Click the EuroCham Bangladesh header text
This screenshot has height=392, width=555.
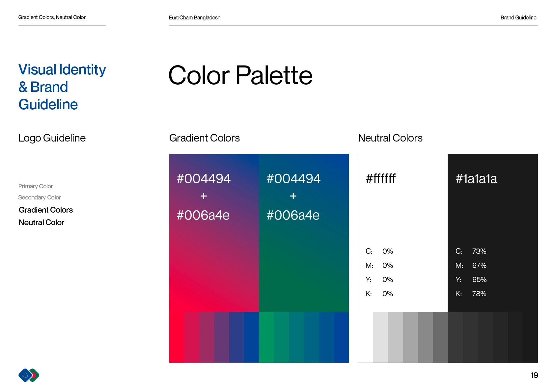tap(194, 18)
